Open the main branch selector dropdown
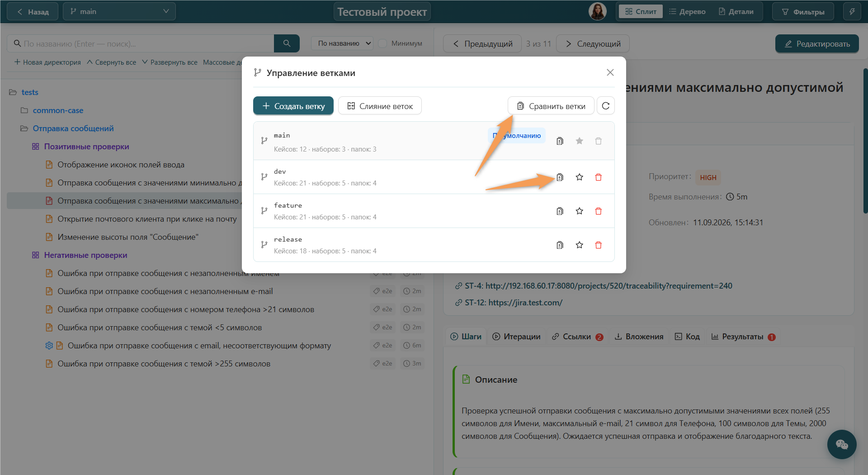 tap(119, 11)
